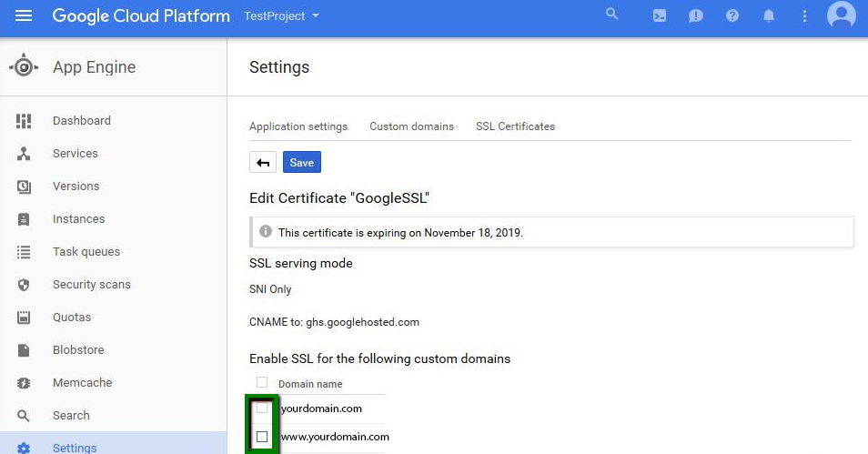Activate Cloud Shell icon

click(x=660, y=16)
